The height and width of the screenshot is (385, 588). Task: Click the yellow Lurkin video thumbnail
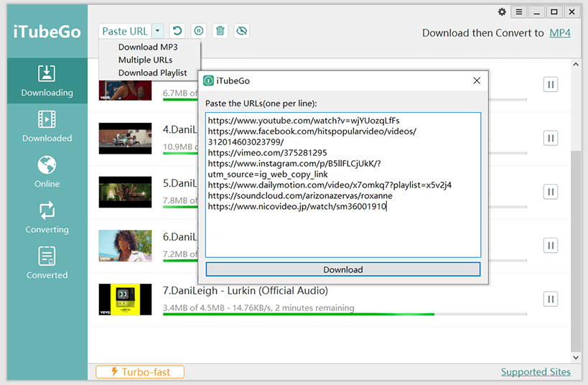(125, 300)
